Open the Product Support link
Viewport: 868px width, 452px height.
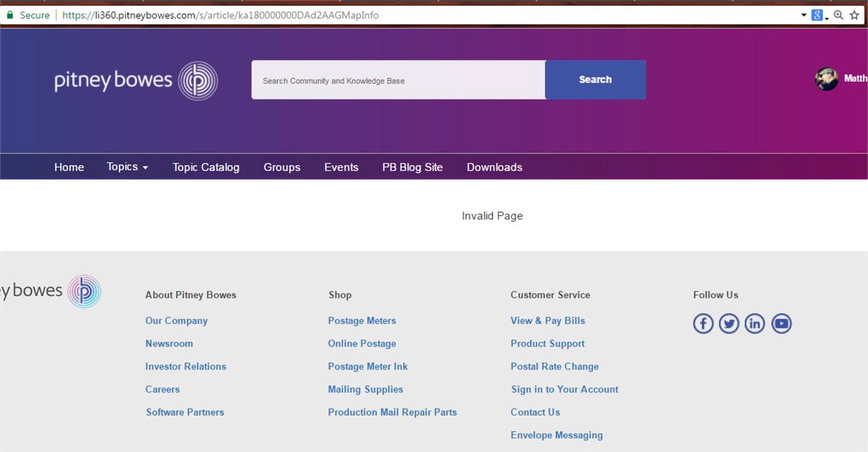[x=548, y=344]
